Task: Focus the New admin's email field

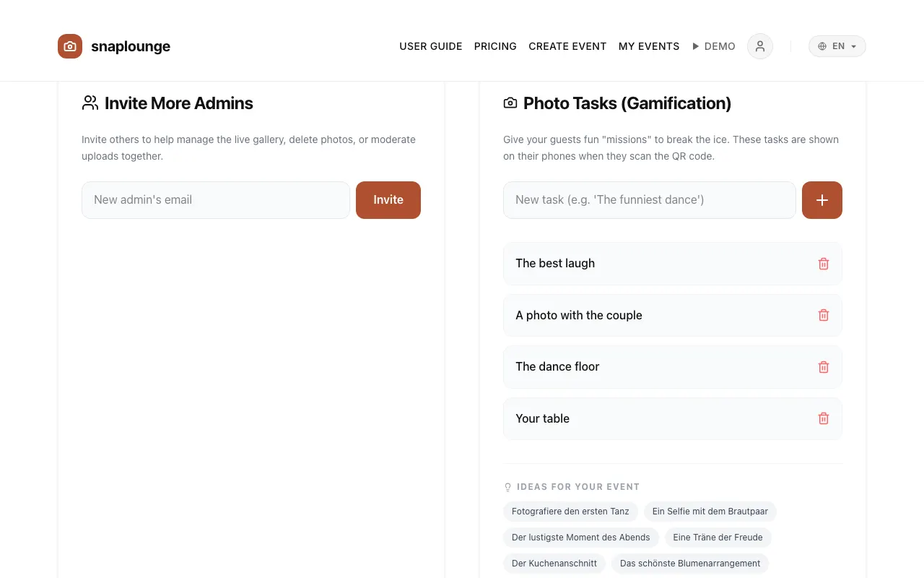Action: (x=216, y=200)
